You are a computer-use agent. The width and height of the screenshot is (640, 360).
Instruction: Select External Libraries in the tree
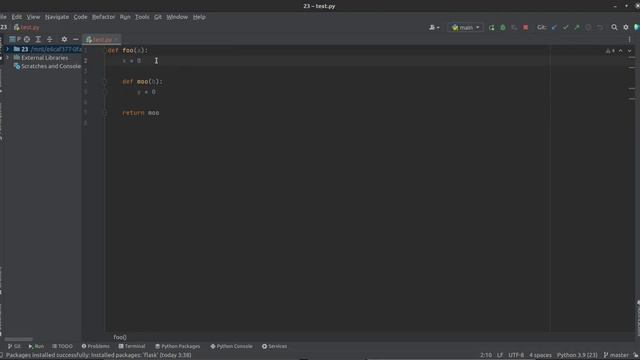[x=44, y=58]
